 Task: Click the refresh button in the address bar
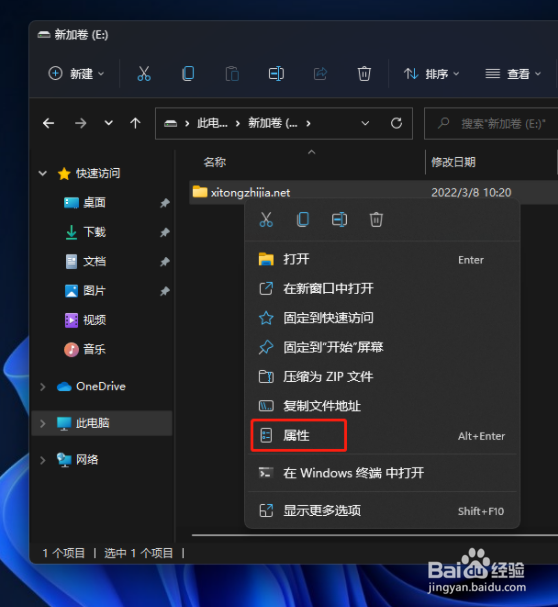(x=396, y=123)
